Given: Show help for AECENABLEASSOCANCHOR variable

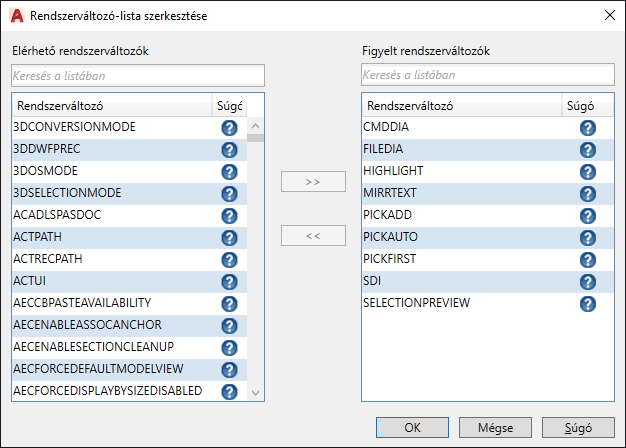Looking at the screenshot, I should (x=228, y=326).
